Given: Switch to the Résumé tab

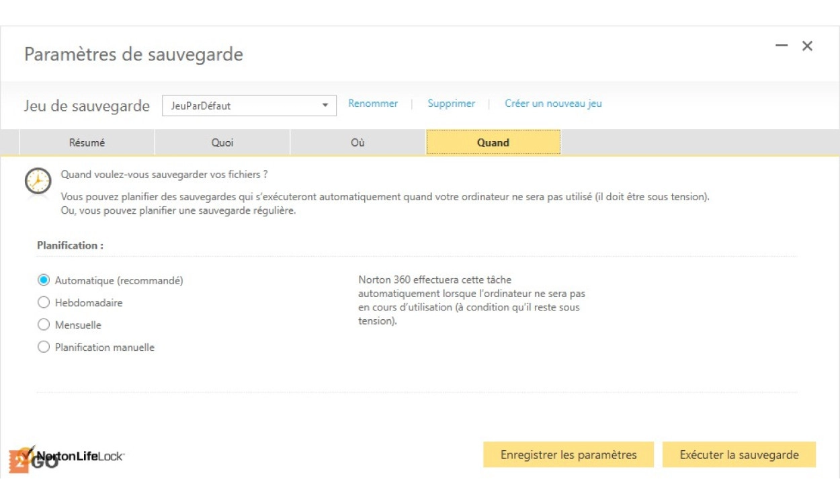Looking at the screenshot, I should coord(87,142).
